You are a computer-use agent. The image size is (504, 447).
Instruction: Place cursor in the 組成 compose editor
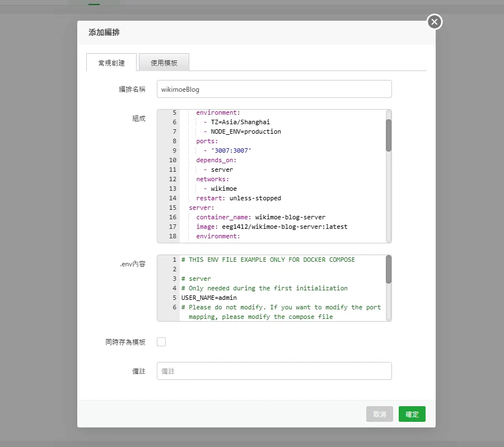[x=280, y=173]
